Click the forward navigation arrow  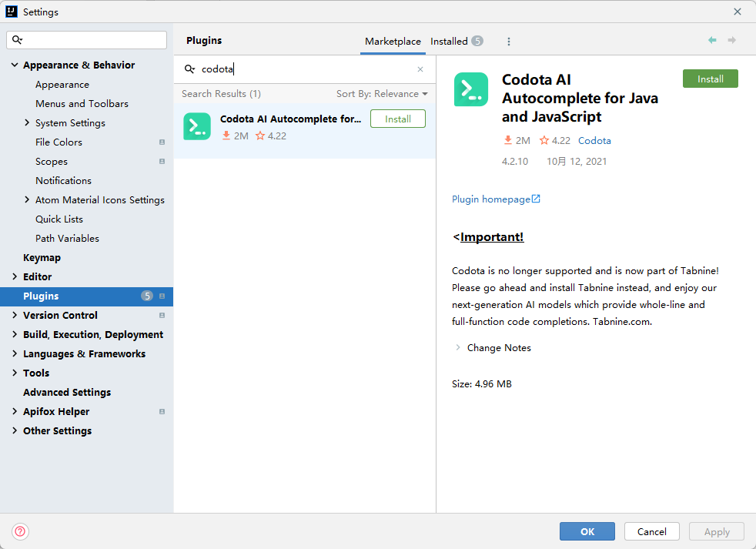pyautogui.click(x=732, y=40)
